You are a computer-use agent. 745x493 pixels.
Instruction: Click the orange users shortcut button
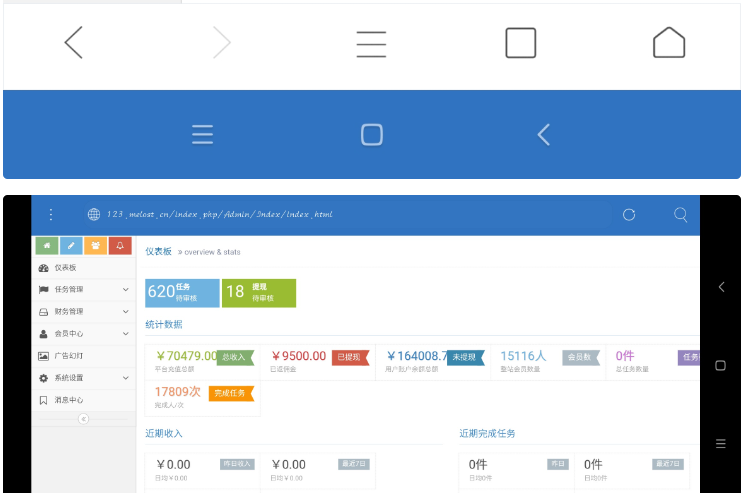[96, 246]
